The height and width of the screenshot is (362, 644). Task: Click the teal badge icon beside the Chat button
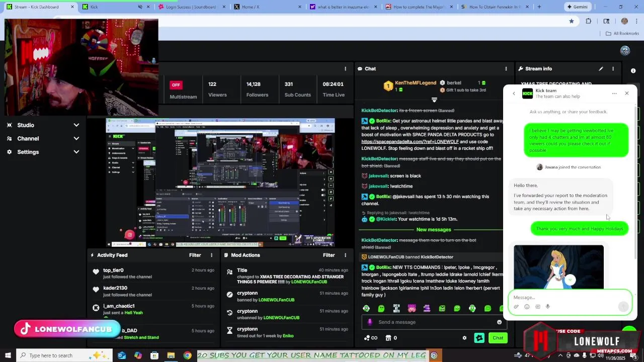[479, 338]
